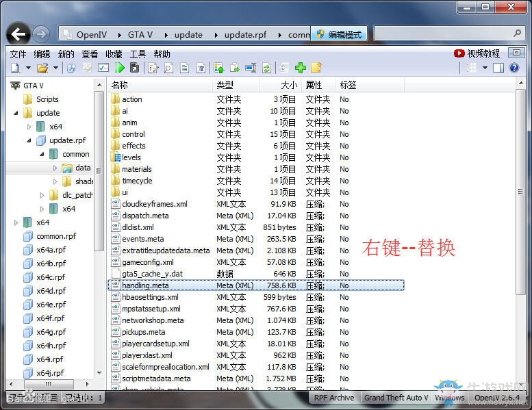Open the 文件 menu
532x410 pixels.
pyautogui.click(x=18, y=54)
